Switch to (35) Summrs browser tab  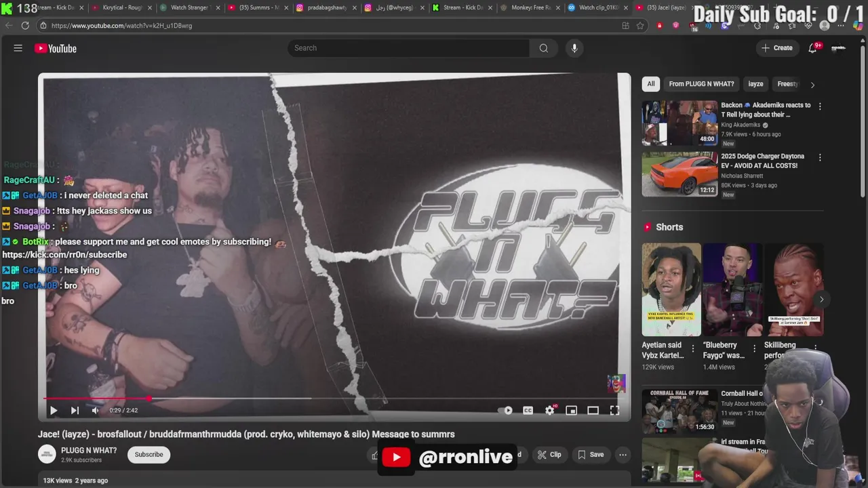point(258,7)
